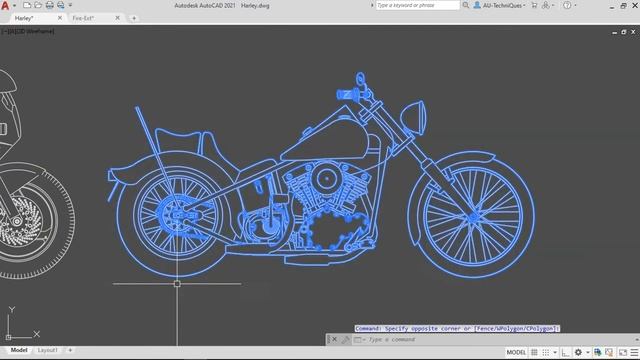Click the CPolygon option in command prompt

tap(540, 329)
